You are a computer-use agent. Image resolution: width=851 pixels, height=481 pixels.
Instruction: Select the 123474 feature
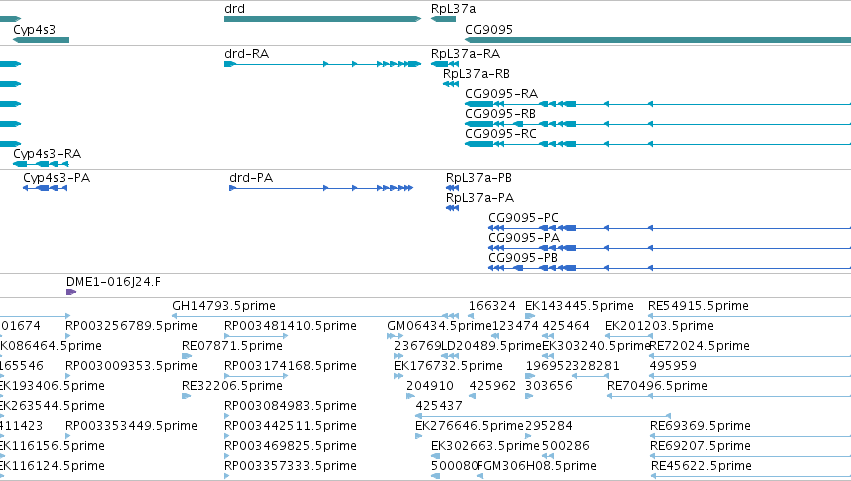(494, 336)
